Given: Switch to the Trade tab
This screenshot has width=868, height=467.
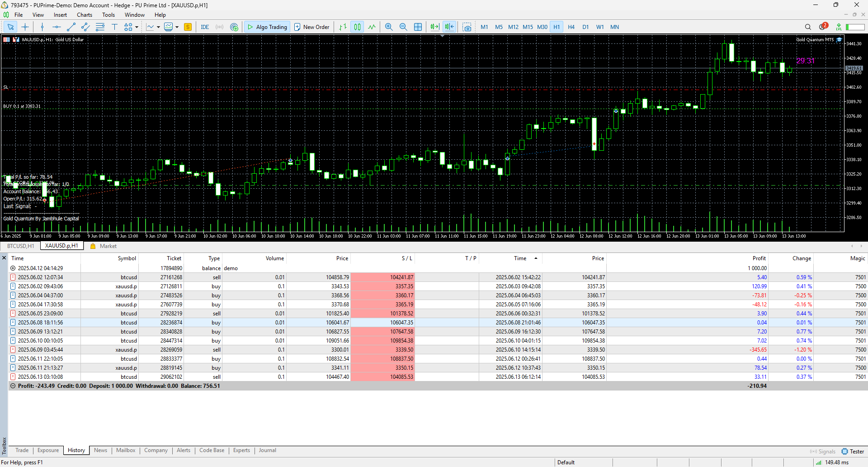Looking at the screenshot, I should pos(22,450).
